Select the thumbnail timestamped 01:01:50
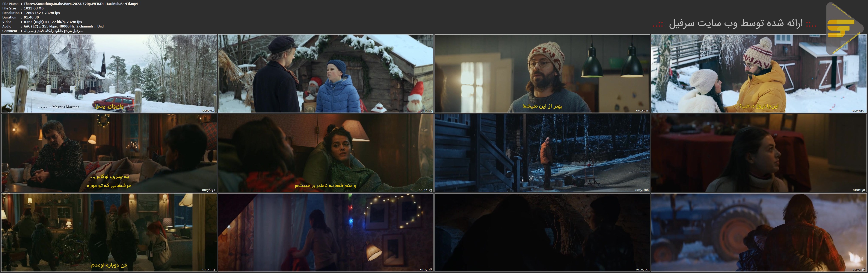Viewport: 868px width, 273px height. click(758, 153)
